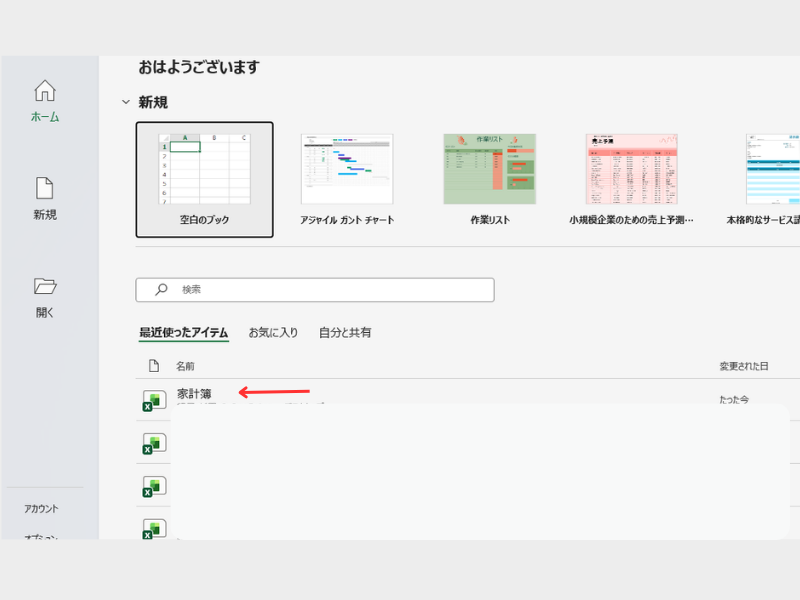This screenshot has width=800, height=600.
Task: Click the second Excel file icon in list
Action: tap(153, 443)
